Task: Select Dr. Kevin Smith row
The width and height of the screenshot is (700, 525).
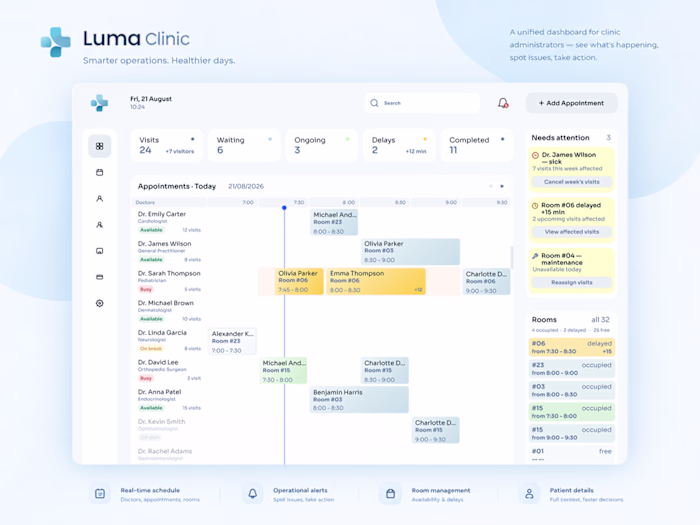Action: click(169, 429)
